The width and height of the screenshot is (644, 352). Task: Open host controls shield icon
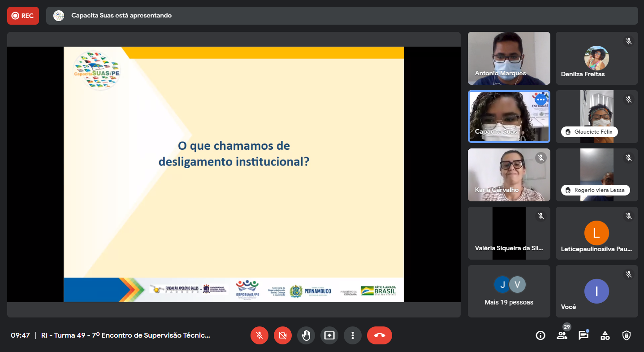coord(627,335)
